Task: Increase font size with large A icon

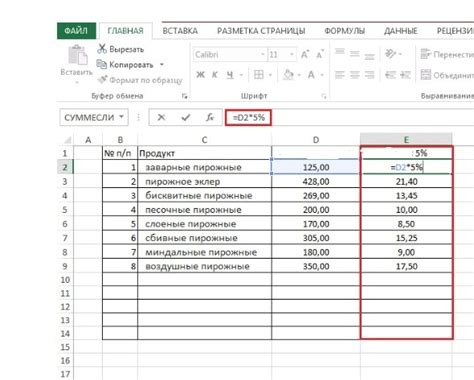Action: [305, 54]
